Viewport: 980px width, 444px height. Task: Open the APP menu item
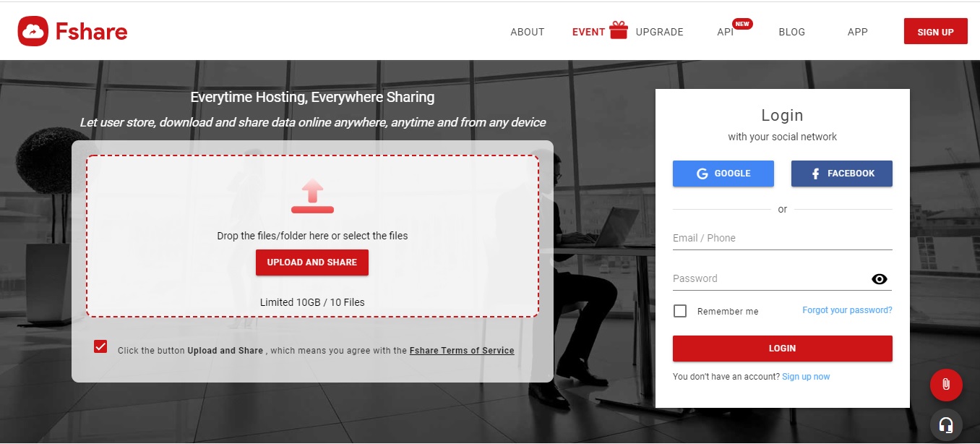[858, 32]
